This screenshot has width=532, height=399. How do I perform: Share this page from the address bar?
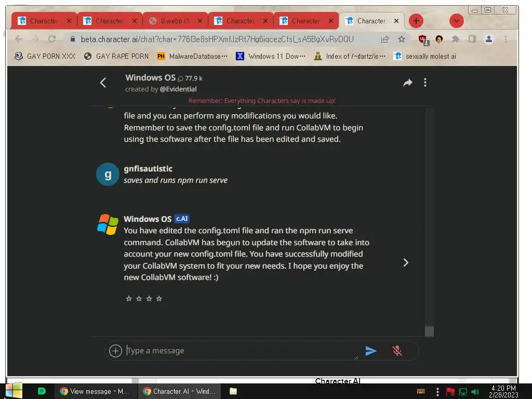pyautogui.click(x=385, y=39)
